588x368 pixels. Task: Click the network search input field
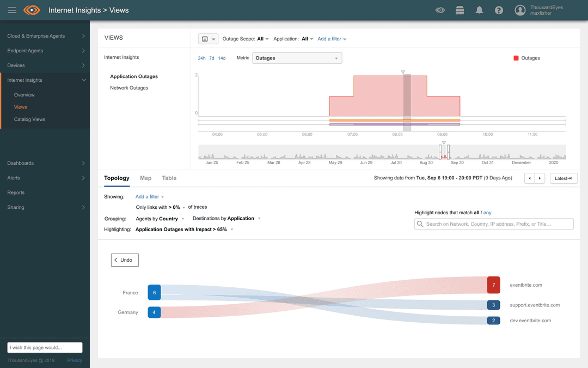(x=494, y=224)
